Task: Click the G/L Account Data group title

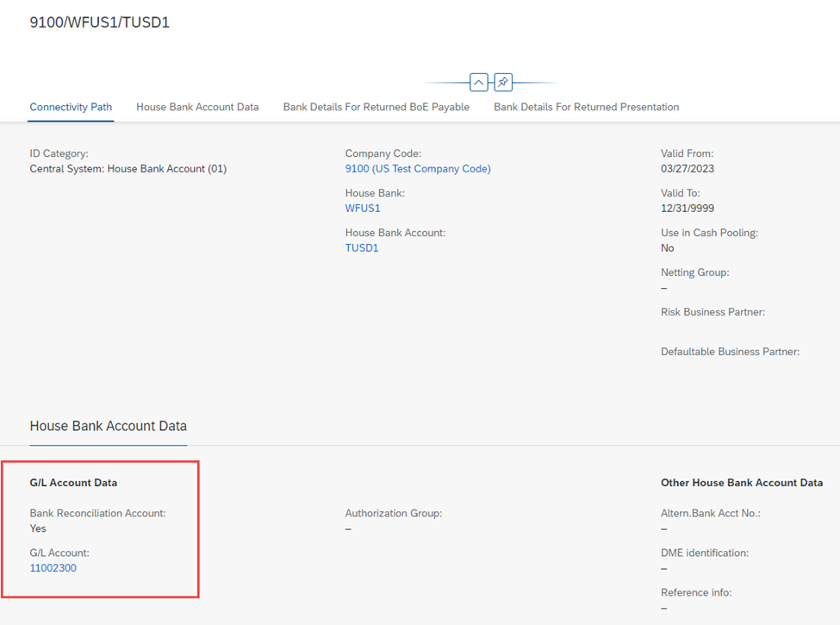Action: tap(73, 483)
